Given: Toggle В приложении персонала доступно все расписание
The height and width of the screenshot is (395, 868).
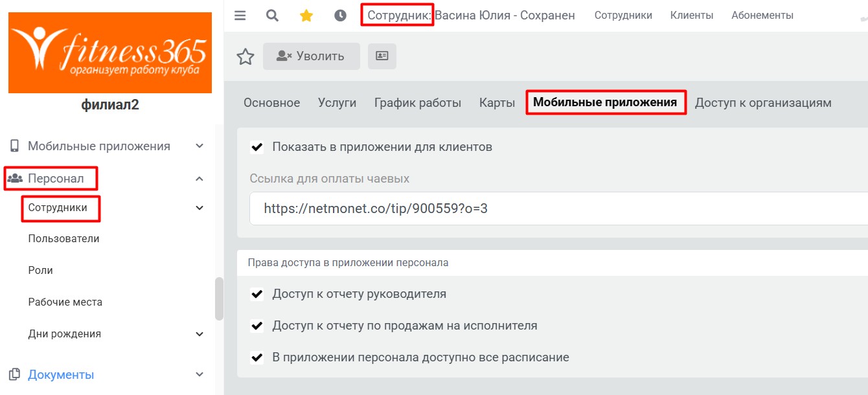Looking at the screenshot, I should pyautogui.click(x=257, y=357).
